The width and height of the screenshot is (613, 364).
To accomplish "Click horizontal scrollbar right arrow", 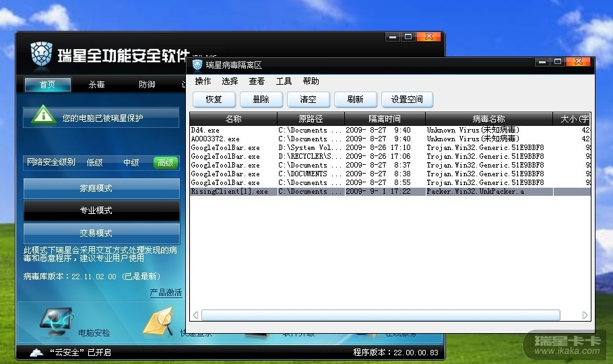I will [585, 315].
